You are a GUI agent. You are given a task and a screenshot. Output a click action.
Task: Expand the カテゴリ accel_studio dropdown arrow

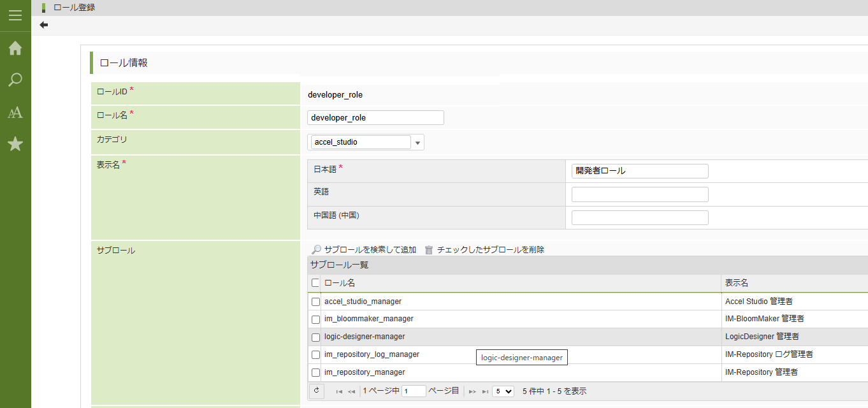(x=418, y=143)
